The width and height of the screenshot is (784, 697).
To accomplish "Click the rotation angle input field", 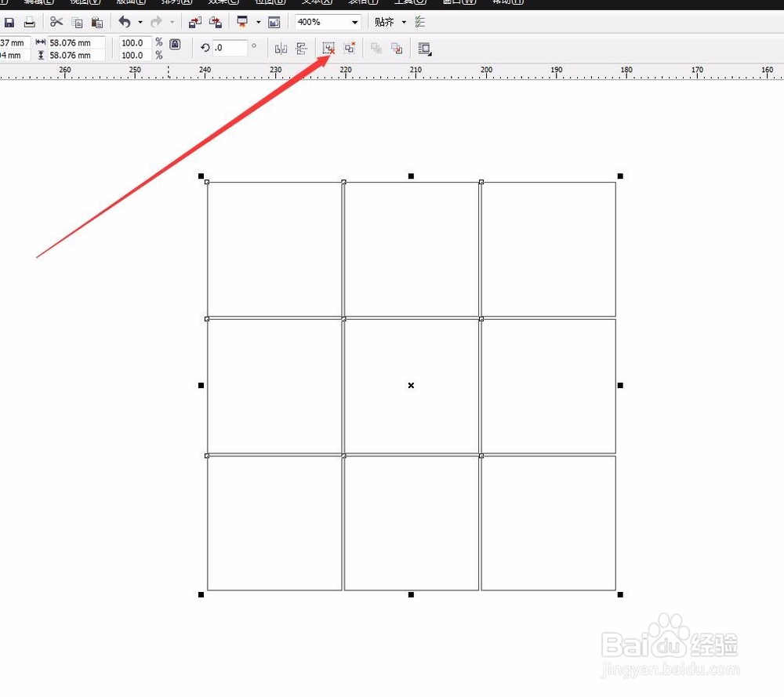I will 230,48.
